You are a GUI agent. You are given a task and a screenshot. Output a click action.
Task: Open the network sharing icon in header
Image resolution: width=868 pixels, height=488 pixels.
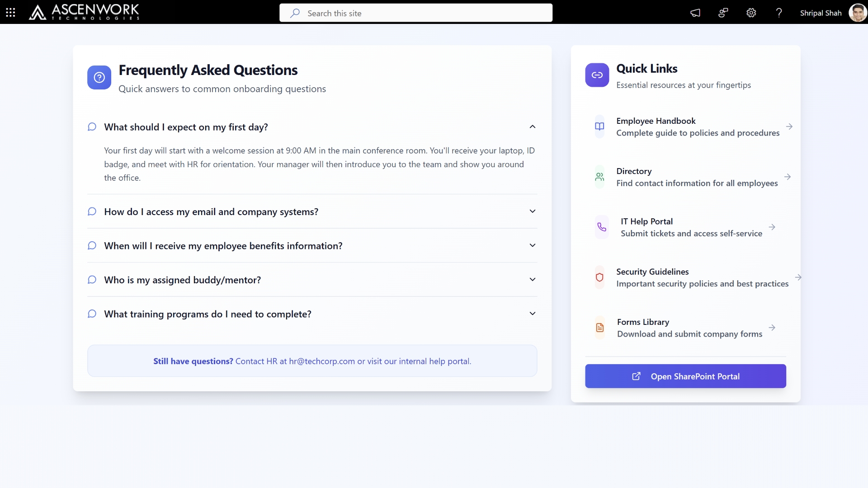pos(723,13)
